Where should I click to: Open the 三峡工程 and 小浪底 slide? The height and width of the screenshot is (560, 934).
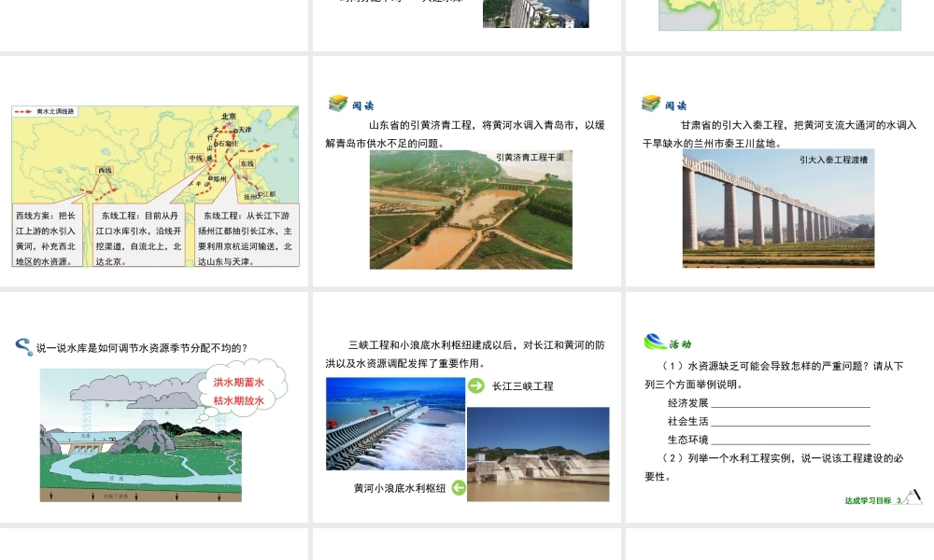click(468, 407)
